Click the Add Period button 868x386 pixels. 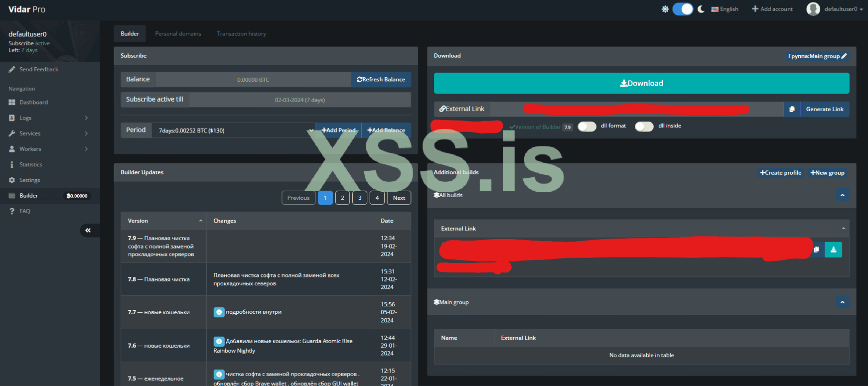(x=339, y=130)
